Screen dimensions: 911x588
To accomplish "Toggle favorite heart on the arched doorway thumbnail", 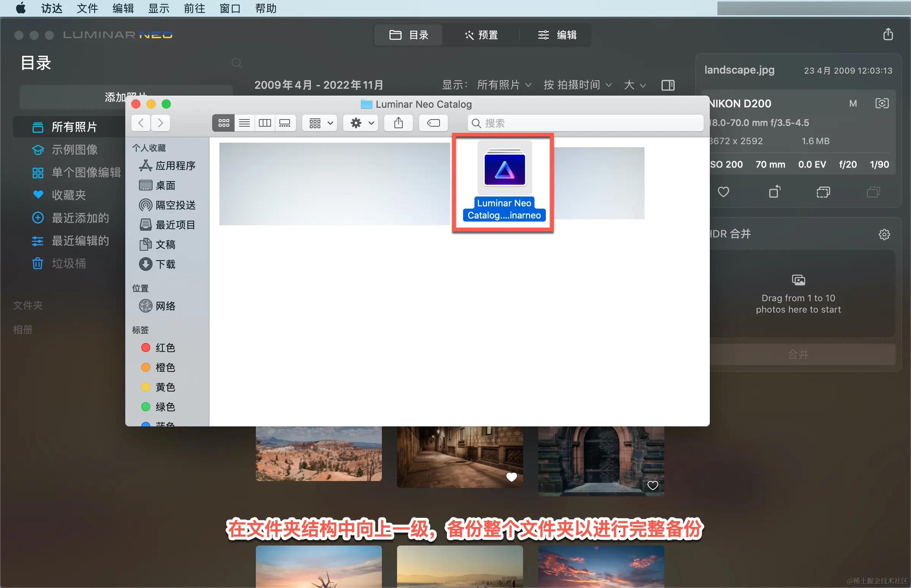I will tap(653, 485).
